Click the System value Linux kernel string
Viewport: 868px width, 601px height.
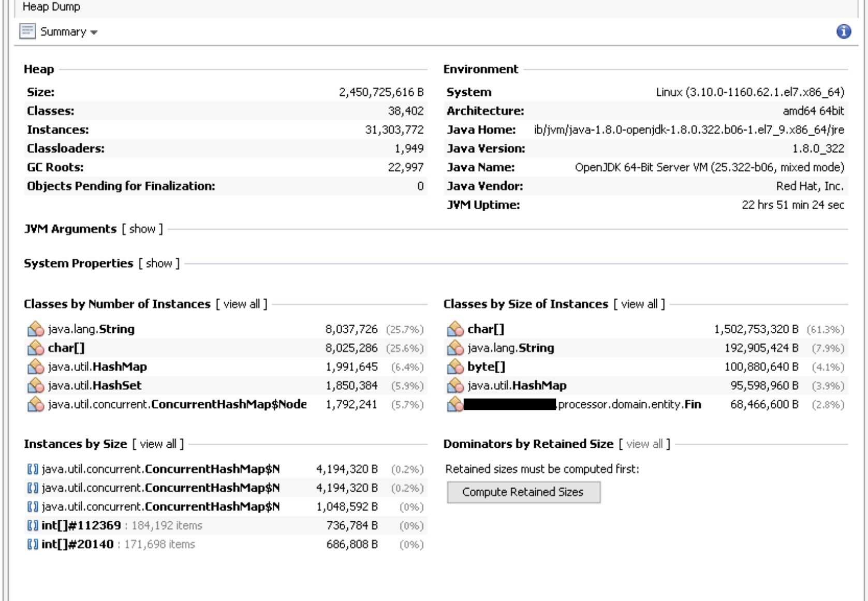[750, 92]
